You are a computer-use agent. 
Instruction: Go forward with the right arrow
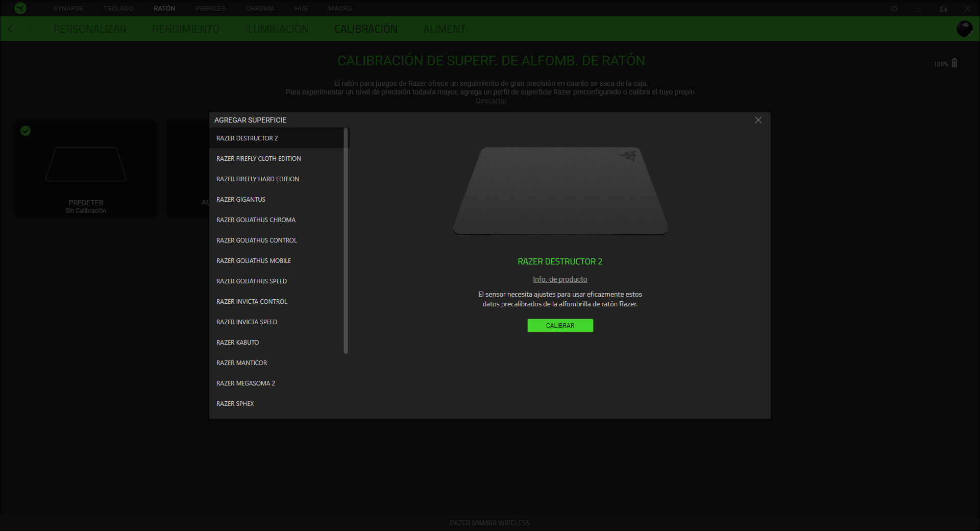pyautogui.click(x=30, y=29)
